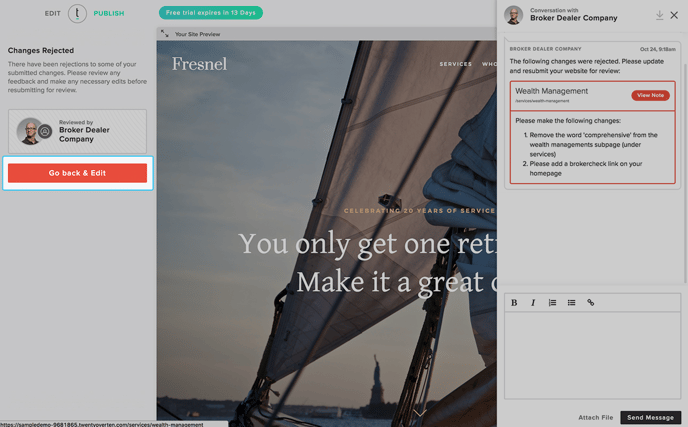Toggle italic formatting in message editor
Viewport: 688px width, 427px height.
pyautogui.click(x=533, y=302)
